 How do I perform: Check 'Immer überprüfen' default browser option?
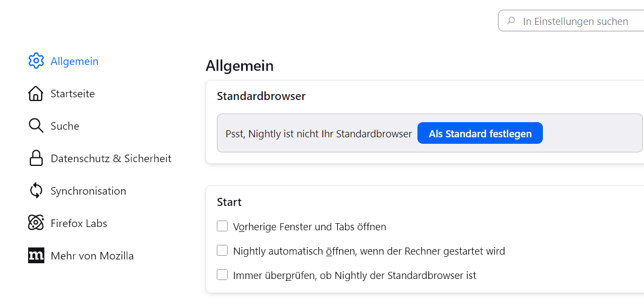[222, 275]
